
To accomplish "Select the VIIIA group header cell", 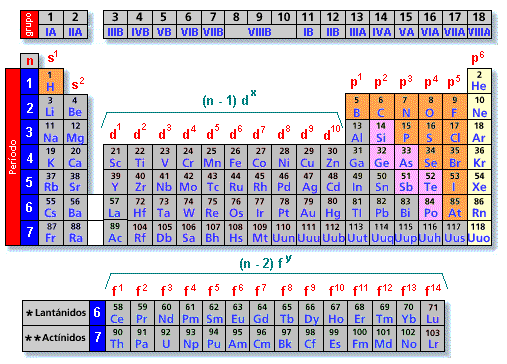I will point(479,32).
